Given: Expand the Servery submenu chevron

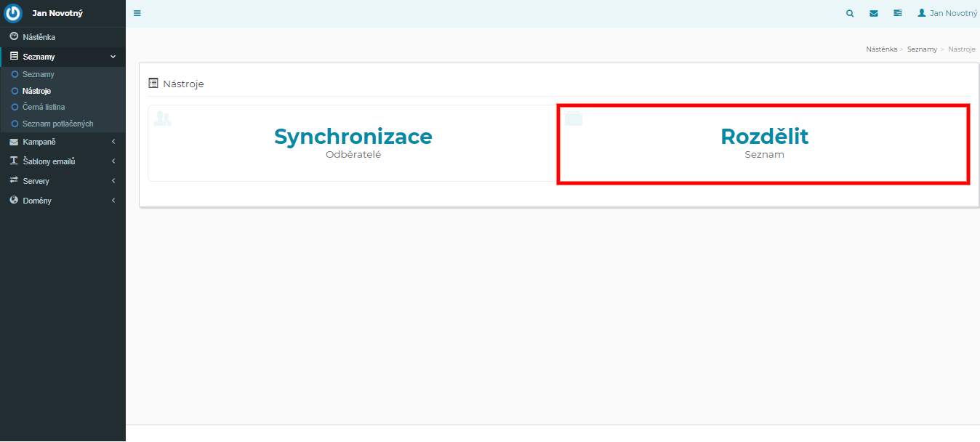Looking at the screenshot, I should [x=113, y=181].
